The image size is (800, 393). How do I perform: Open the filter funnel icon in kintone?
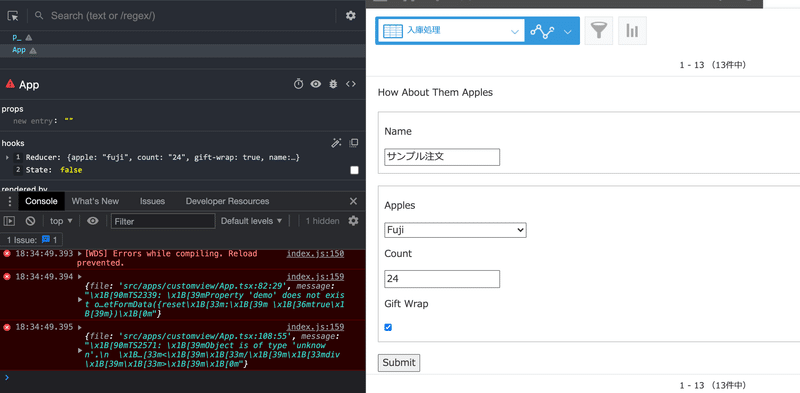(598, 31)
